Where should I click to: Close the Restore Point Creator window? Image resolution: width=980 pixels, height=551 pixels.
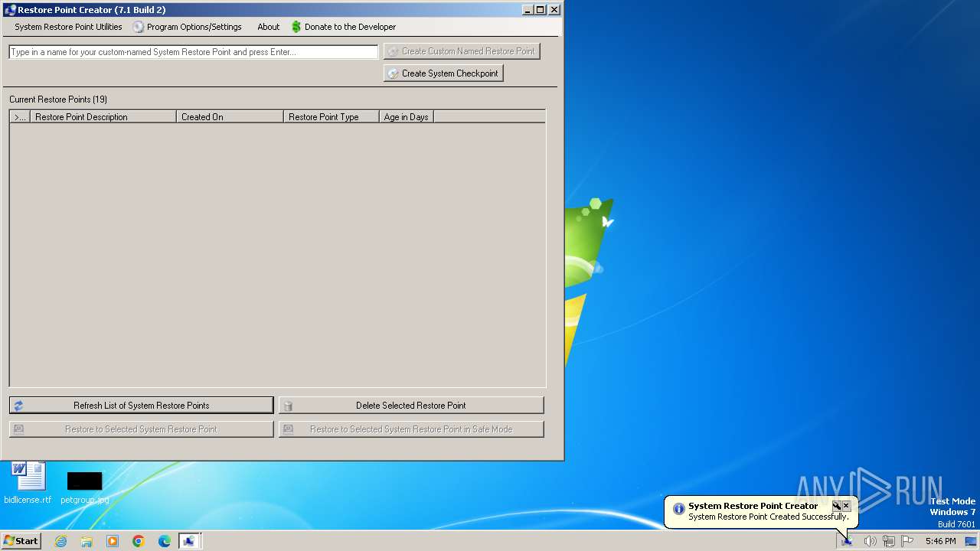click(554, 10)
